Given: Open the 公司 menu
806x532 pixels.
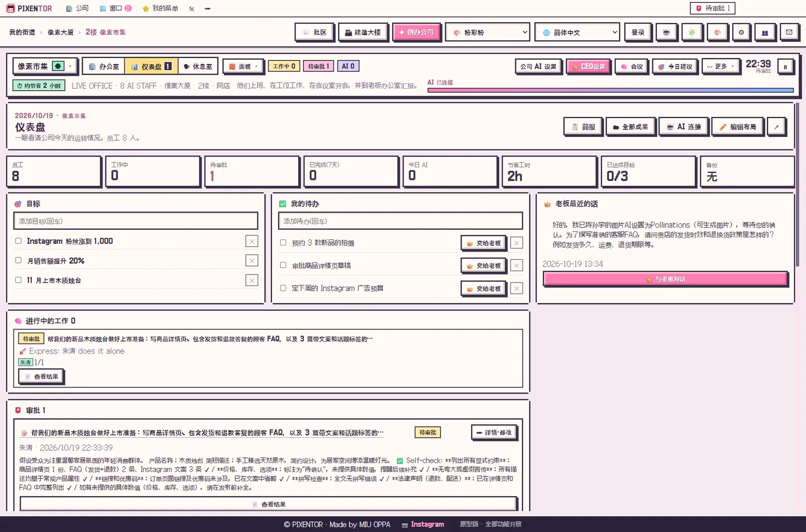Looking at the screenshot, I should pos(77,9).
